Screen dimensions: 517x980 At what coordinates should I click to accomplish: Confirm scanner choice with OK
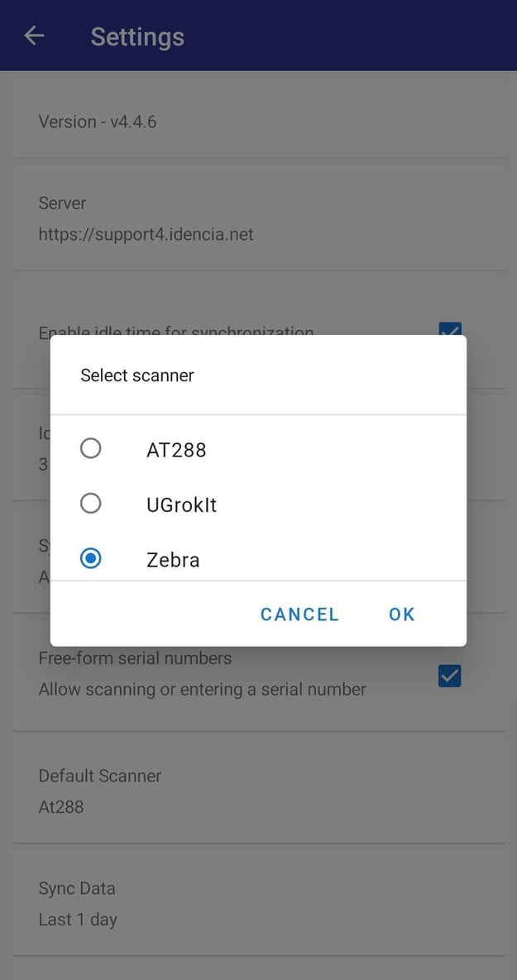click(x=402, y=614)
